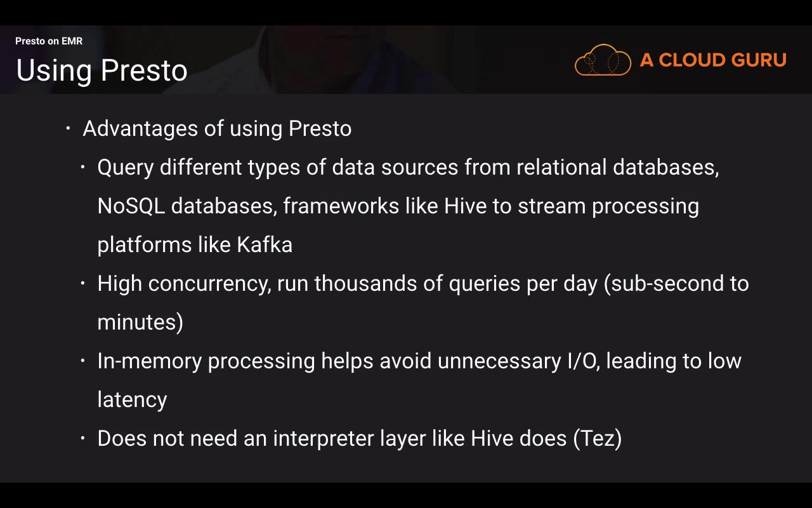Click the 'Presto on EMR' section label
Viewport: 812px width, 508px height.
tap(49, 41)
